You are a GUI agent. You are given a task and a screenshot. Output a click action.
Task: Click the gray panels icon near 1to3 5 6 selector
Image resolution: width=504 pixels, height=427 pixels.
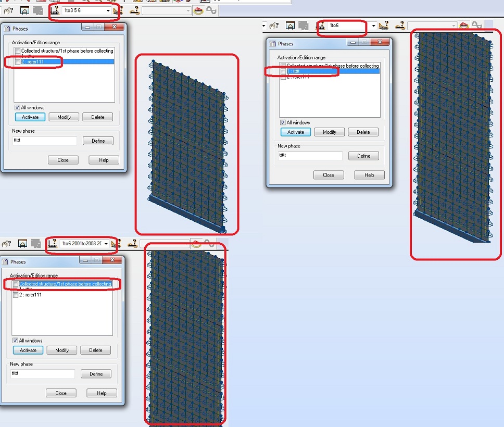pyautogui.click(x=37, y=10)
